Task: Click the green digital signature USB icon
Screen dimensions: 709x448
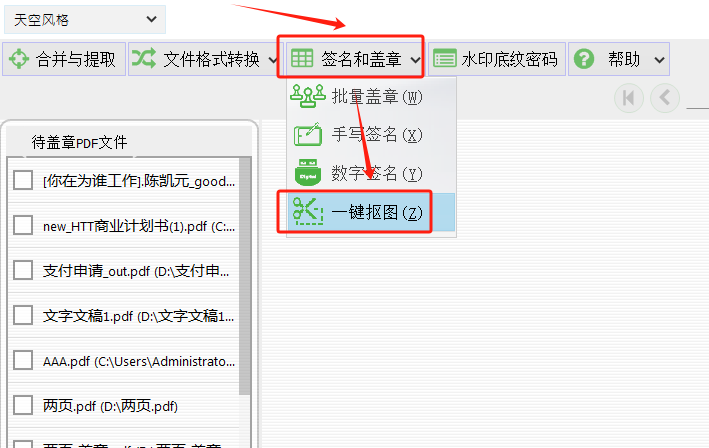Action: coord(308,173)
